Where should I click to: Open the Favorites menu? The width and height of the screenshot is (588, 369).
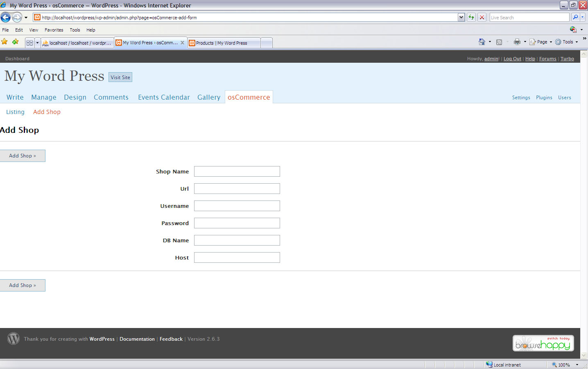54,30
